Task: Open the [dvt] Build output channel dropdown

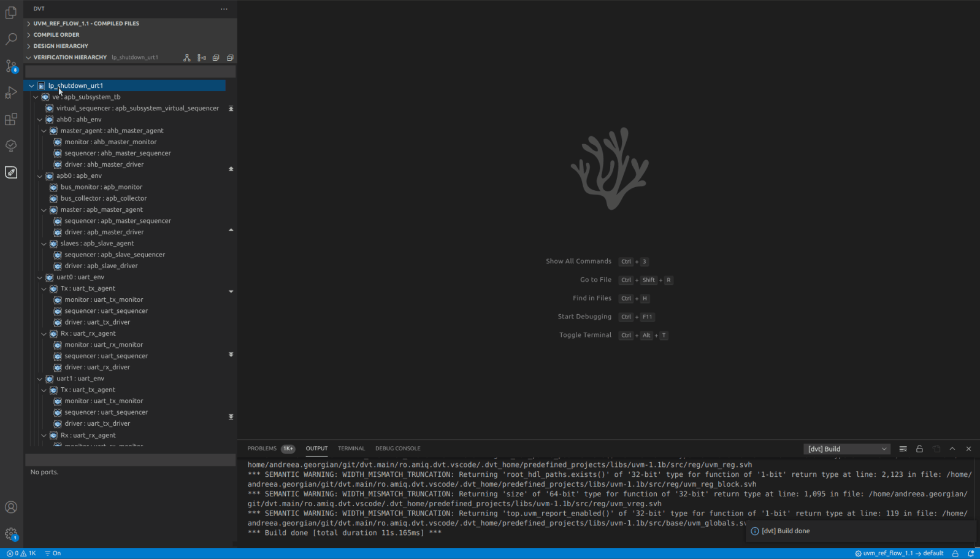Action: point(846,449)
